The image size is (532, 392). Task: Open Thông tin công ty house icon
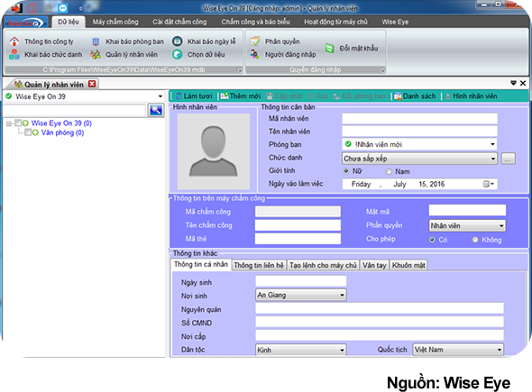[14, 41]
